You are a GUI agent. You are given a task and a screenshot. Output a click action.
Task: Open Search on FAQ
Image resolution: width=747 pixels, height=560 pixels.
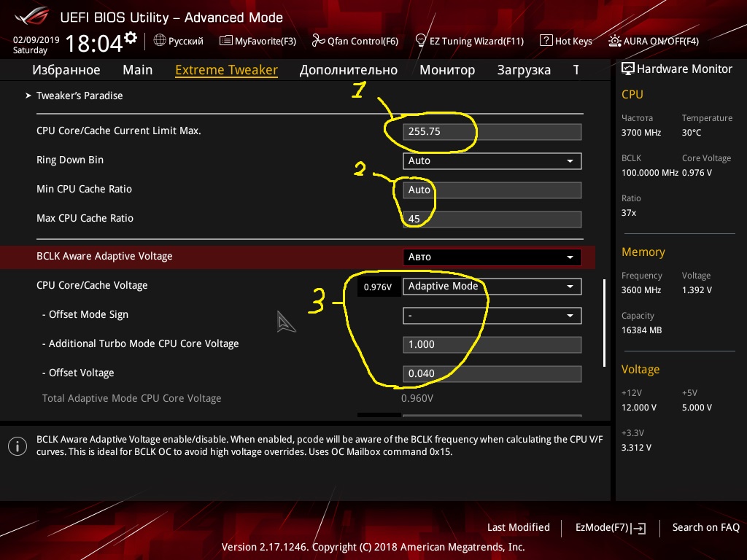705,528
